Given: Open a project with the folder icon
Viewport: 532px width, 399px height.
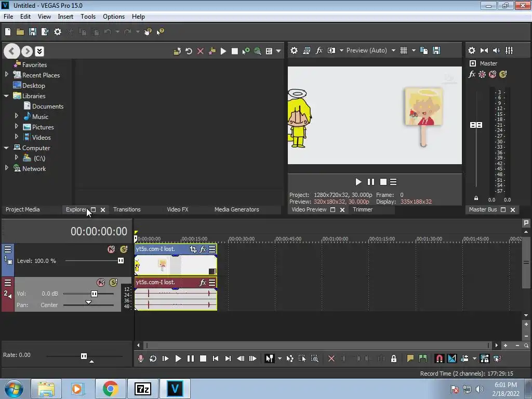Looking at the screenshot, I should click(20, 32).
